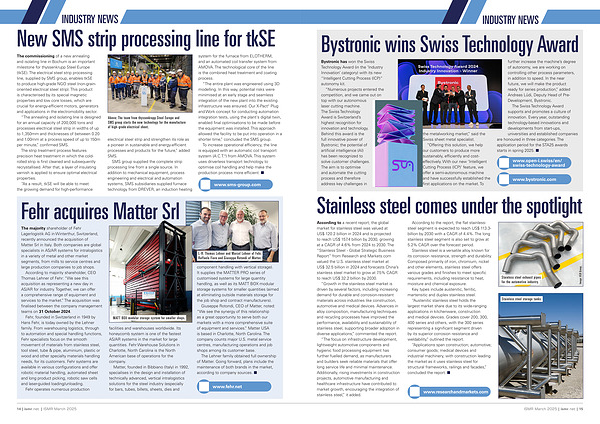Viewport: 600px width, 424px height.
Task: Open the www.researchandmarkets.com link
Action: pos(449,392)
